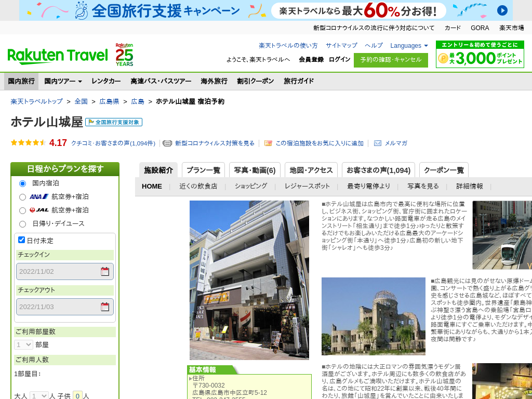Select 海外旅行 in main navigation
Viewport: 532px width, 399px height.
(x=214, y=81)
